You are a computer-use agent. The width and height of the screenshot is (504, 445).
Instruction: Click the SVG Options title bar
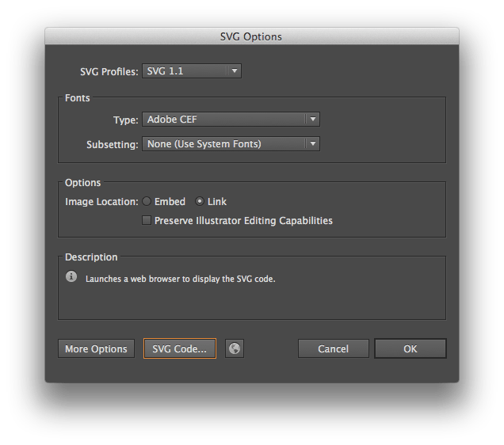tap(251, 36)
